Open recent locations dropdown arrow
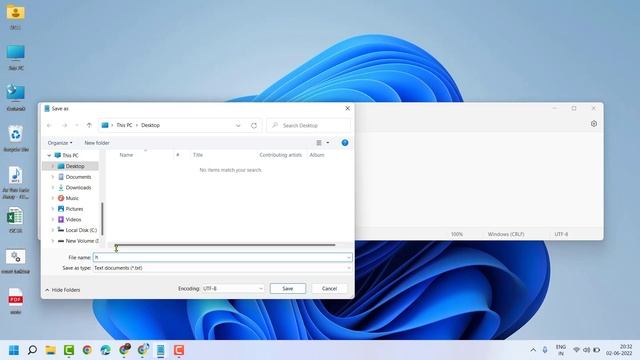This screenshot has height=360, width=640. click(77, 125)
